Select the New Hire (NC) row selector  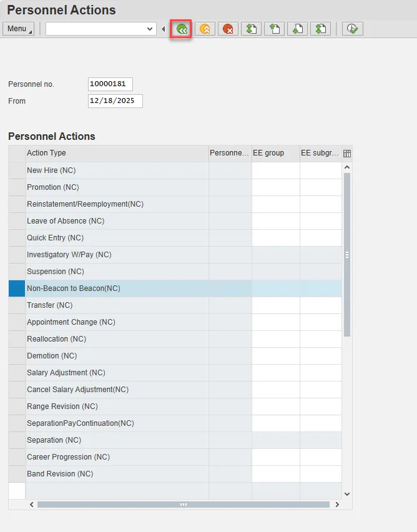(x=17, y=170)
